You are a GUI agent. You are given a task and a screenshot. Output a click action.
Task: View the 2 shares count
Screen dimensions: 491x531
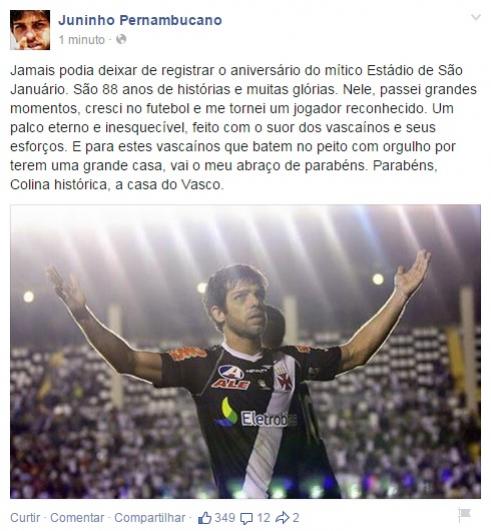[x=296, y=517]
